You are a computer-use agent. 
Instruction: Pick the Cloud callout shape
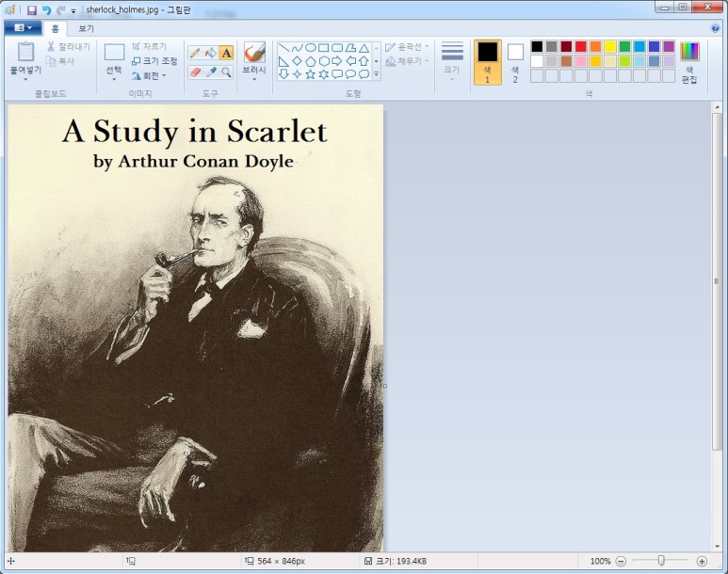(364, 74)
